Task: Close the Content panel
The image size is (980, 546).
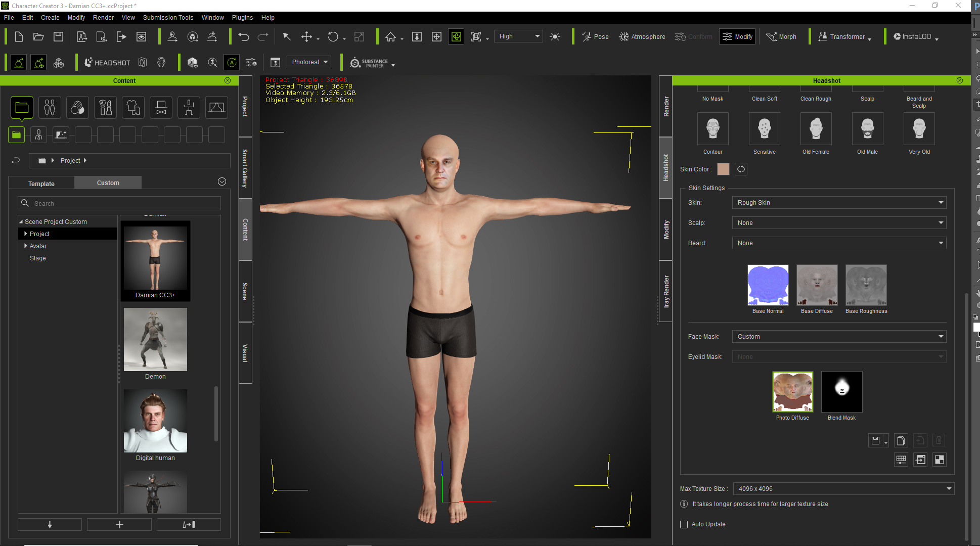Action: click(228, 80)
